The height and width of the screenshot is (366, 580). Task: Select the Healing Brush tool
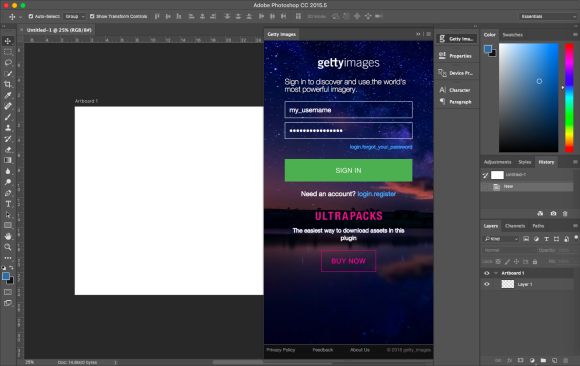[8, 106]
